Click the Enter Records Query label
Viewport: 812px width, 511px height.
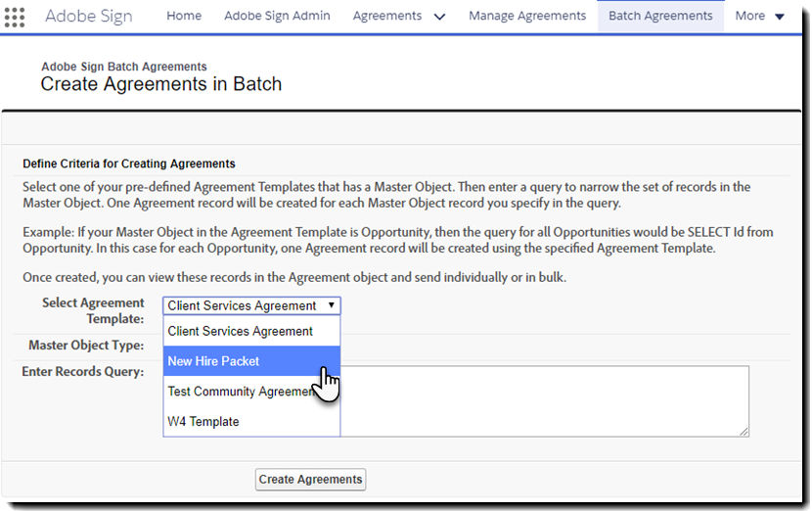coord(83,372)
